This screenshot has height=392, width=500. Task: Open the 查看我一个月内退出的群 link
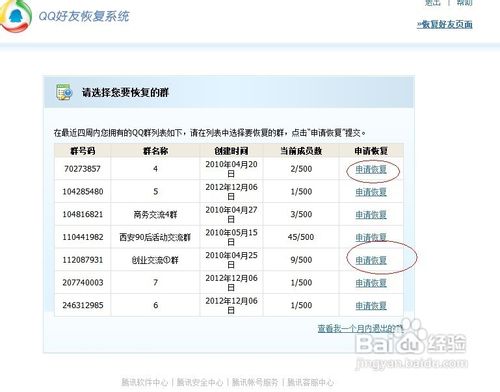click(x=360, y=329)
